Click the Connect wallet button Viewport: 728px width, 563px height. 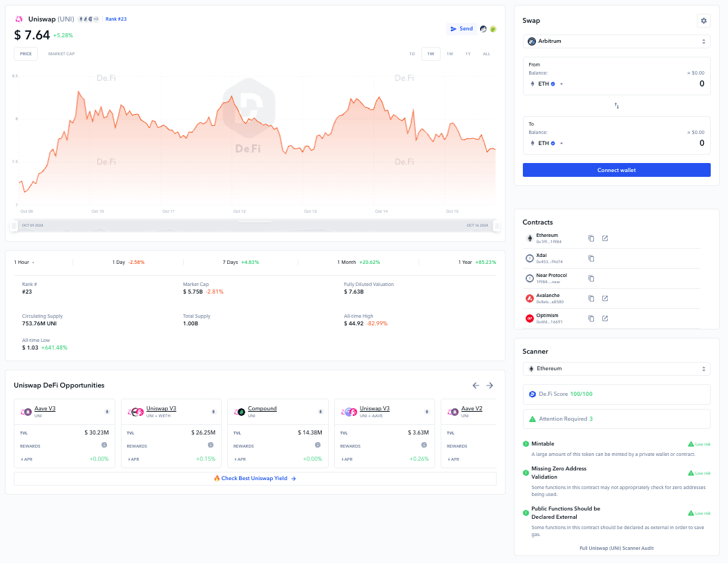(x=617, y=170)
